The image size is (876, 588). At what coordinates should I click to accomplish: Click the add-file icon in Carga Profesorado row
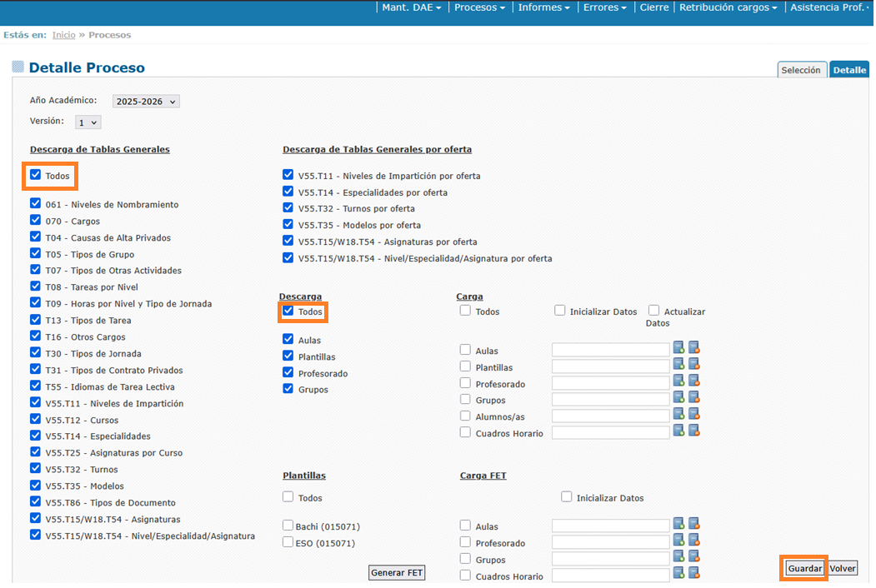[x=678, y=381]
